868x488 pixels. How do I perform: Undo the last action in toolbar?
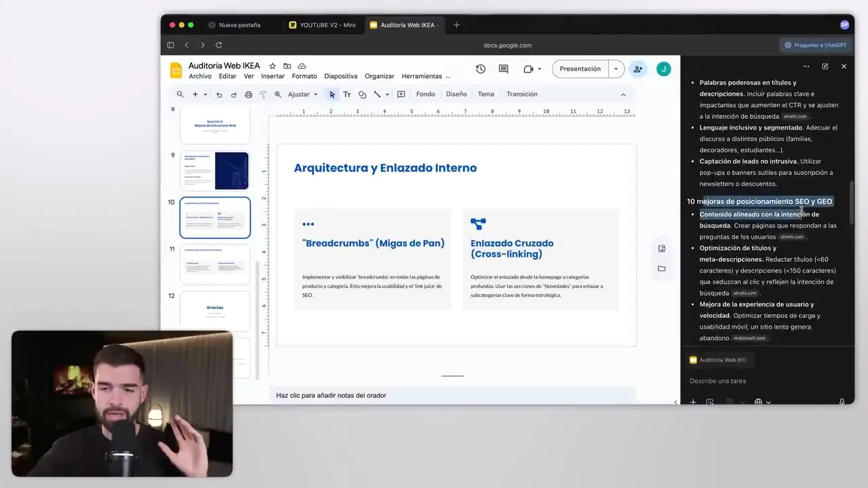(x=219, y=95)
